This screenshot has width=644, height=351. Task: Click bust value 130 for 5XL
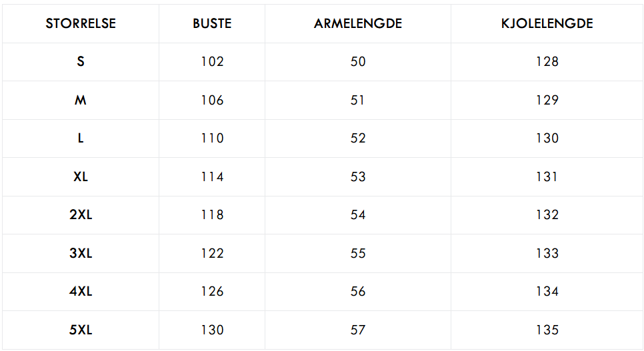tap(212, 330)
